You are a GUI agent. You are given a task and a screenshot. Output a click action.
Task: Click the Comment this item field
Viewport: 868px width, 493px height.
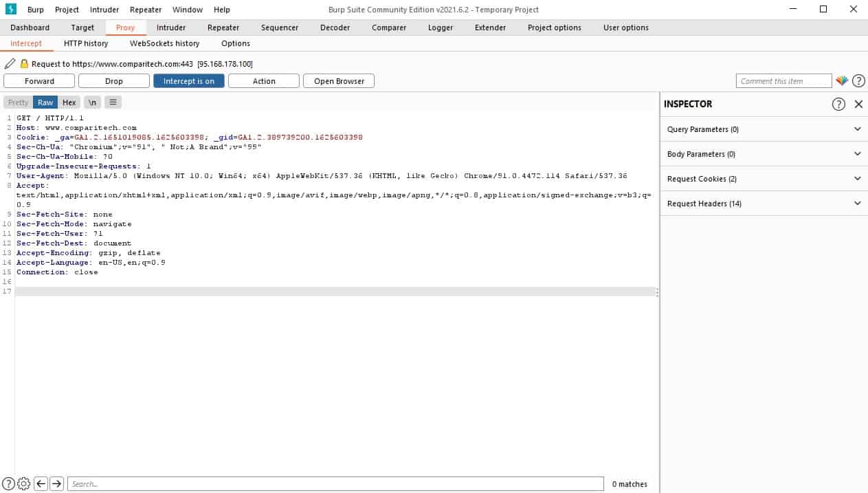(783, 81)
